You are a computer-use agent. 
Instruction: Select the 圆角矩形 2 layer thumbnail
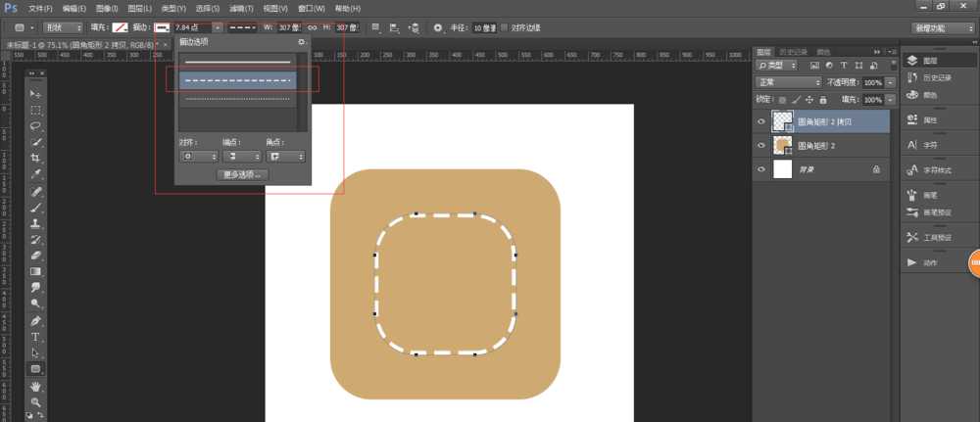point(783,145)
